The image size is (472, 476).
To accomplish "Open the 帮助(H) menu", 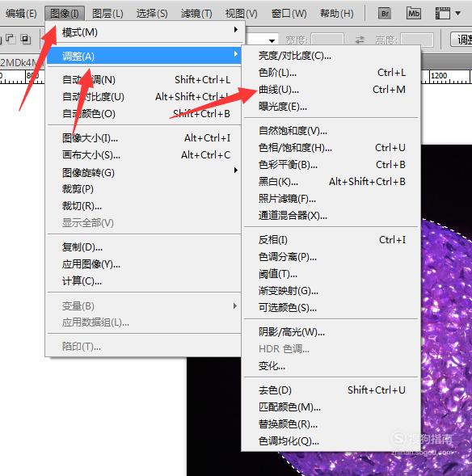I will (336, 14).
